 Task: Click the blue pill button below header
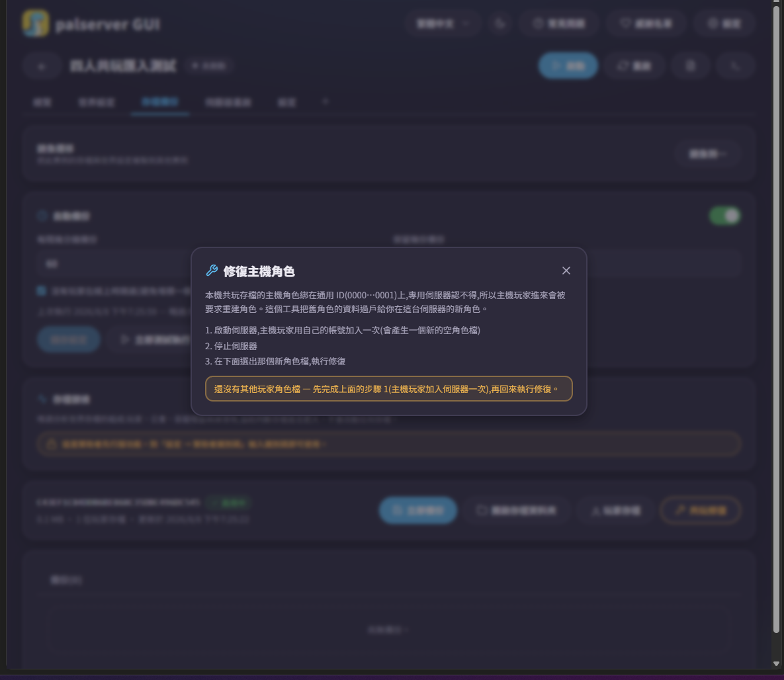pyautogui.click(x=568, y=65)
